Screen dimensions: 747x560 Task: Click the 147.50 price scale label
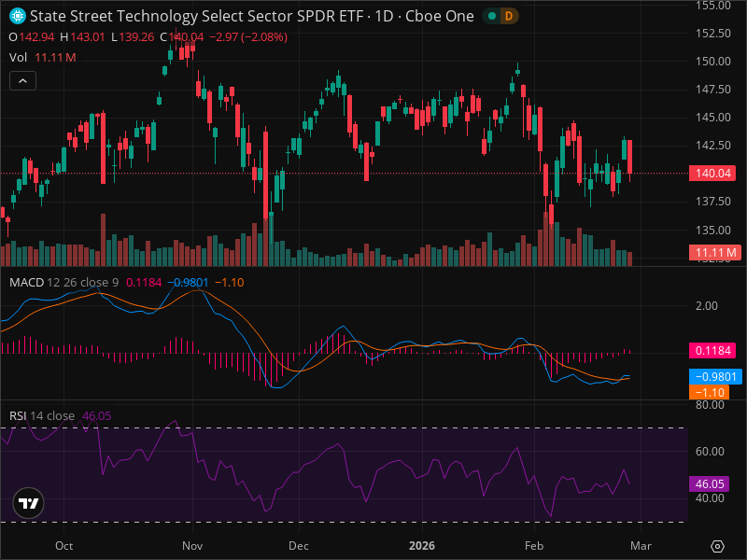point(713,90)
